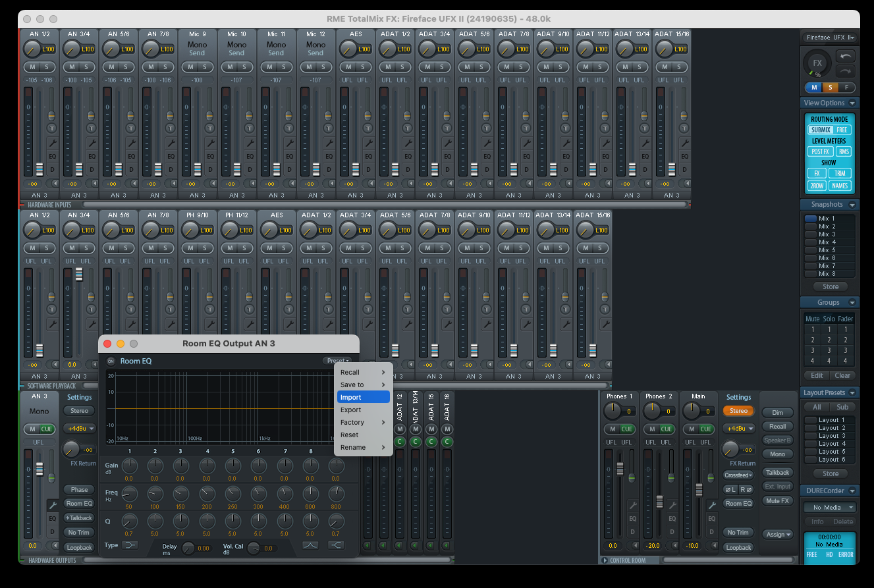Open Dynamics D panel on Phones 1 channel

point(632,531)
